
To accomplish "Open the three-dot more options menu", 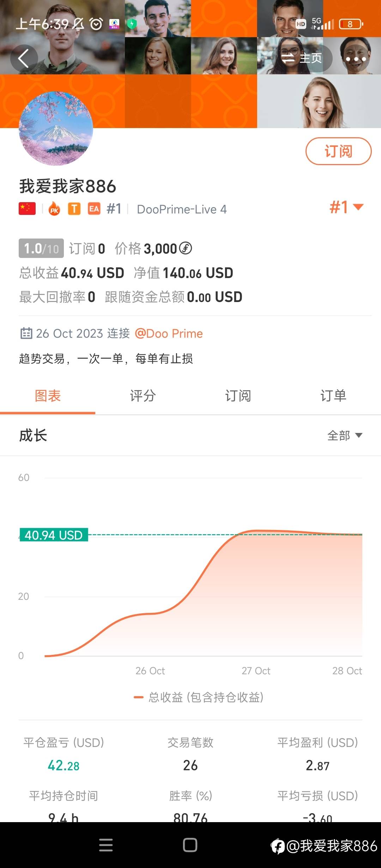I will pos(356,59).
